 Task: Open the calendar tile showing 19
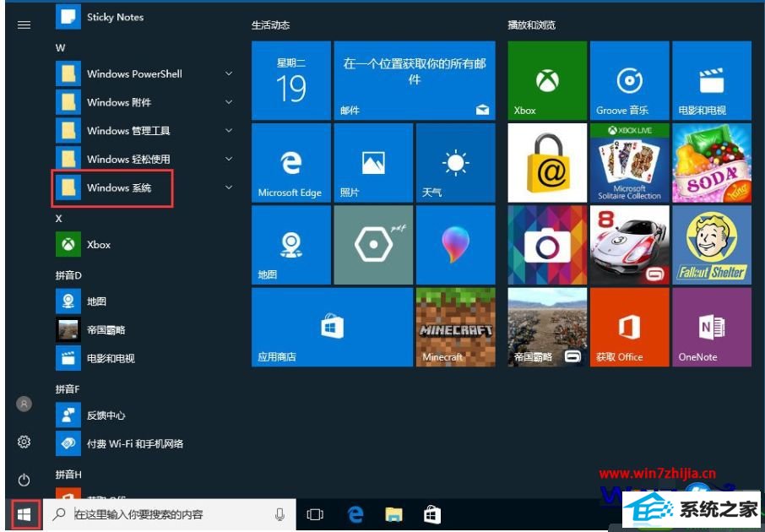point(291,80)
